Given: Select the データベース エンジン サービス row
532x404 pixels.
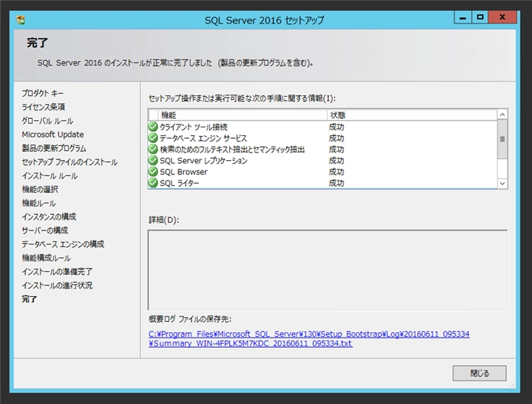Looking at the screenshot, I should [x=322, y=138].
